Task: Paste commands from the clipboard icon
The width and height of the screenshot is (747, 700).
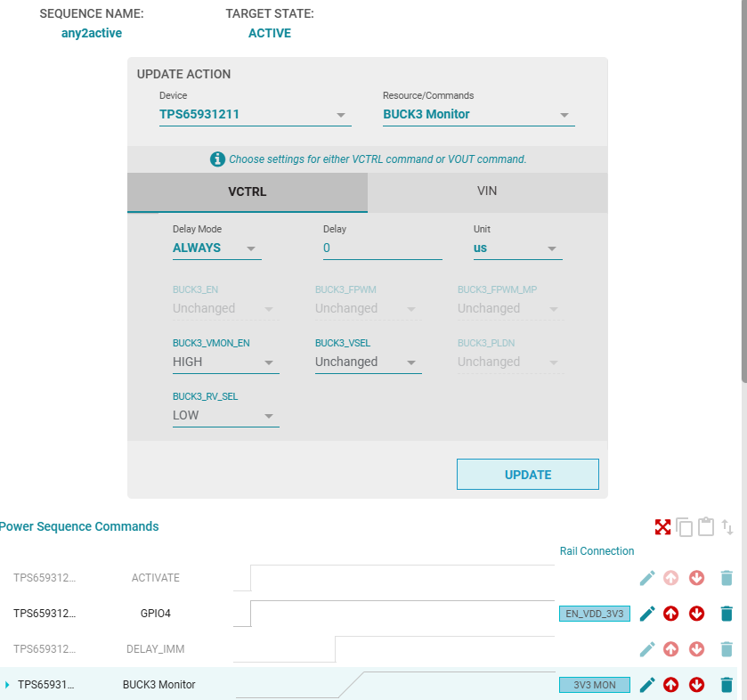Action: pyautogui.click(x=706, y=526)
